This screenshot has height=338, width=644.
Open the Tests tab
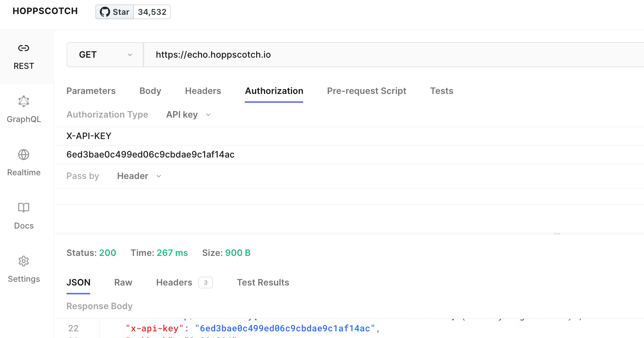tap(441, 91)
